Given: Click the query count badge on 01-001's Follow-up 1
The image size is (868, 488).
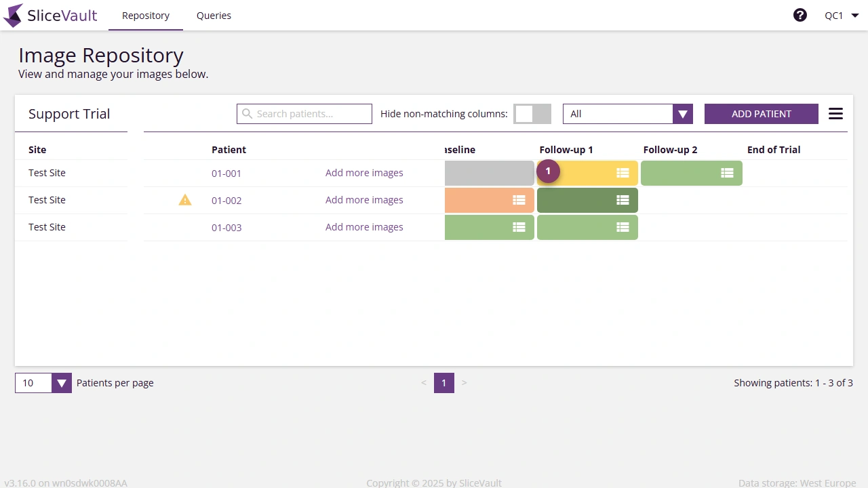Looking at the screenshot, I should pos(548,171).
